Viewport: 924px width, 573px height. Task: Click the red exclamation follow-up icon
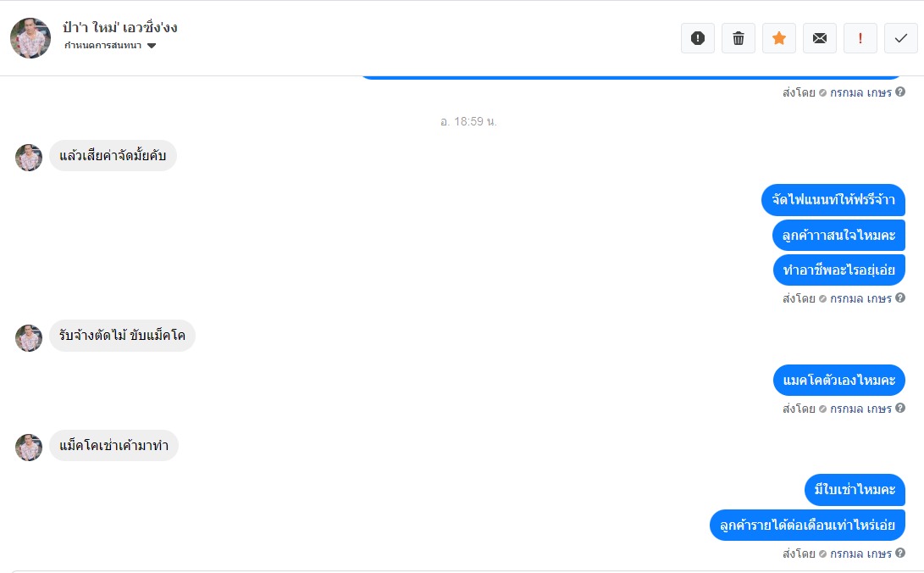(x=860, y=38)
